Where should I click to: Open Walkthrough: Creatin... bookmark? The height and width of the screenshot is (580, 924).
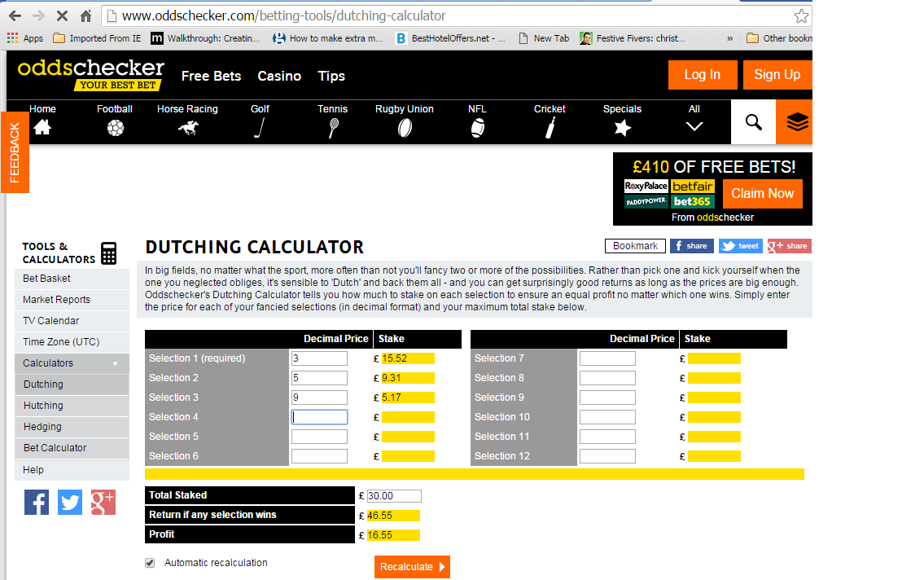pos(205,38)
